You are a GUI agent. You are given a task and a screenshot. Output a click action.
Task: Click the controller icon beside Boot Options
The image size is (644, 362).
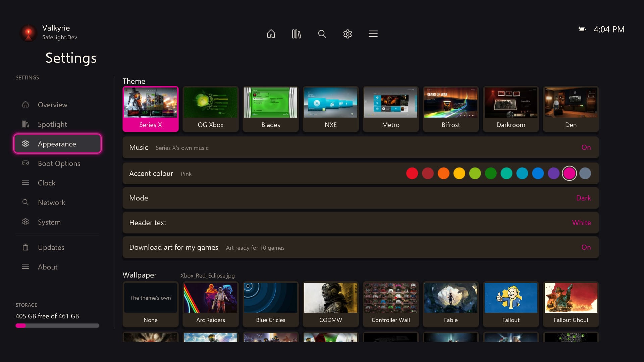[x=25, y=163]
